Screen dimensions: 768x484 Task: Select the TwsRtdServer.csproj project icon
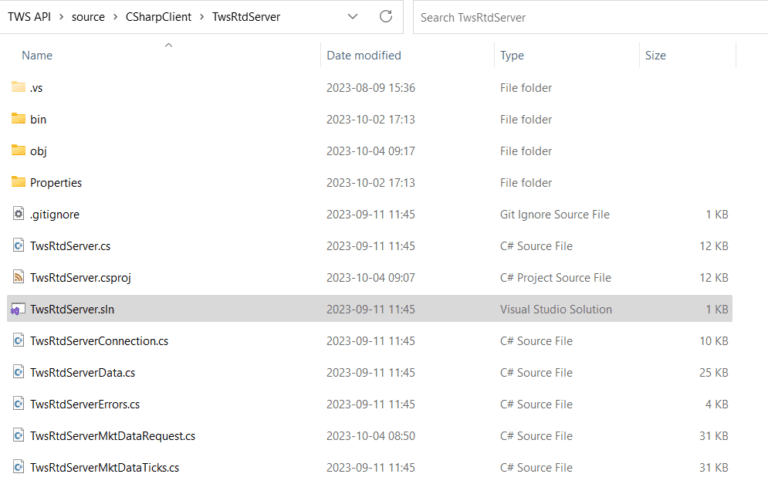click(18, 277)
